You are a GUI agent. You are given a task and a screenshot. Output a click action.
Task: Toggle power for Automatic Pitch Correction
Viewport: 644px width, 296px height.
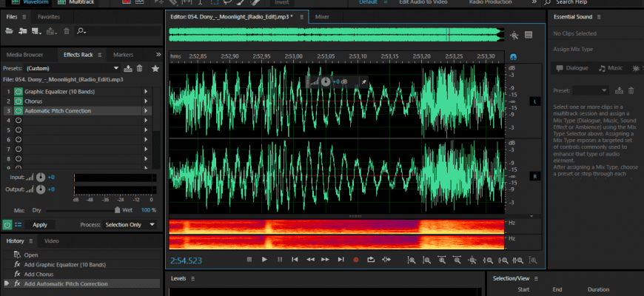[18, 111]
